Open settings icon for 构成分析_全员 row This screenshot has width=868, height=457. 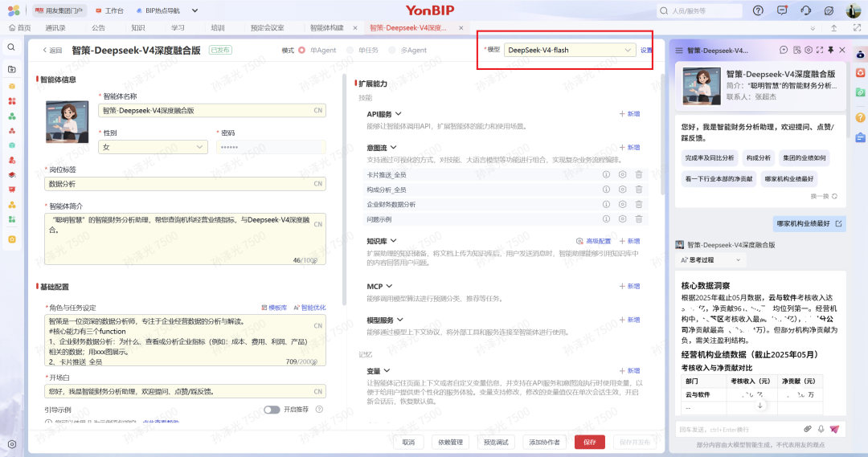pos(622,190)
